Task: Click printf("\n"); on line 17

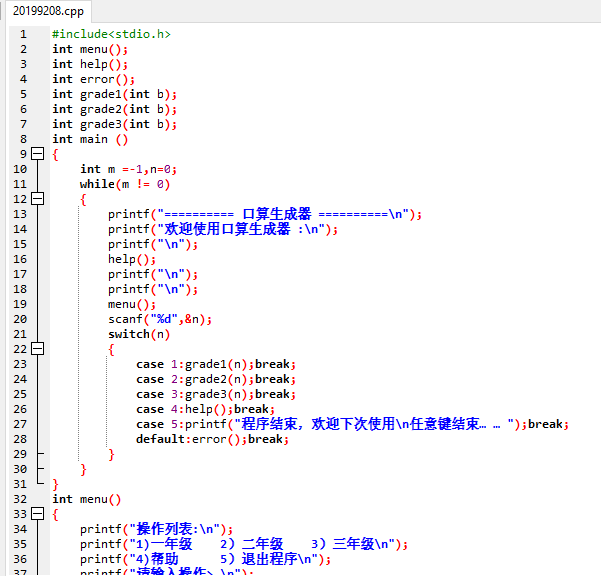Action: (x=153, y=274)
